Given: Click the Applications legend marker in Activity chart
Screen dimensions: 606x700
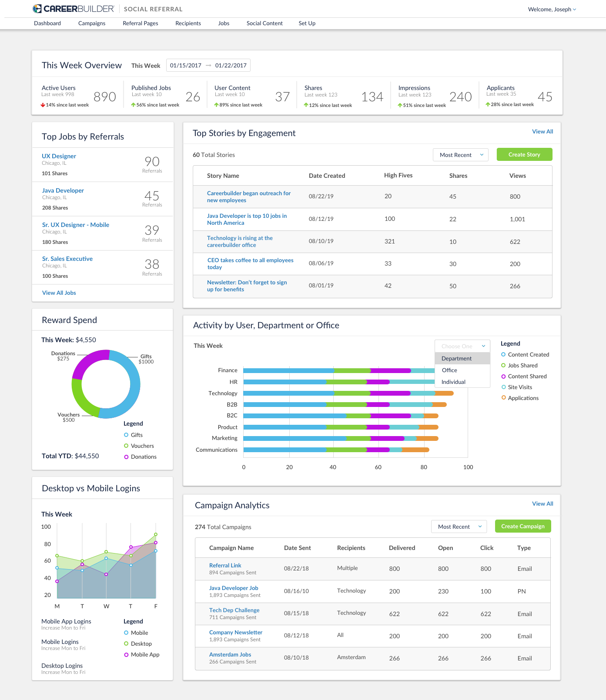Looking at the screenshot, I should coord(503,398).
